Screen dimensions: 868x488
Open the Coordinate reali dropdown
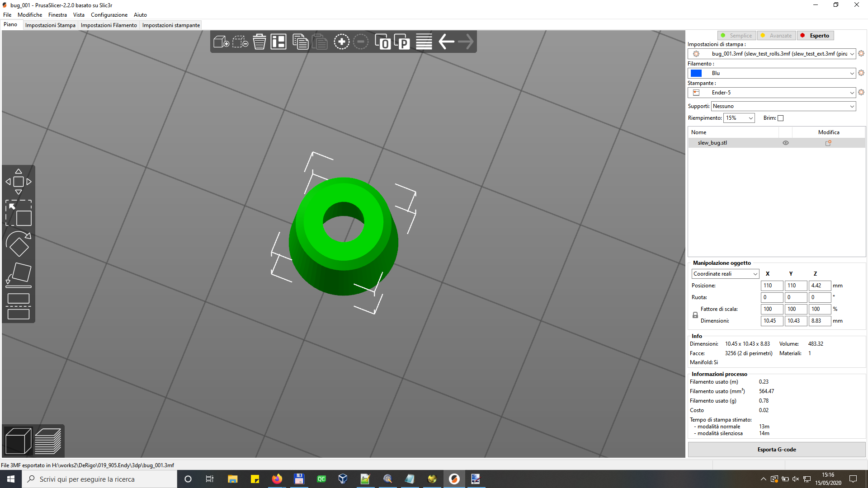[x=725, y=274]
